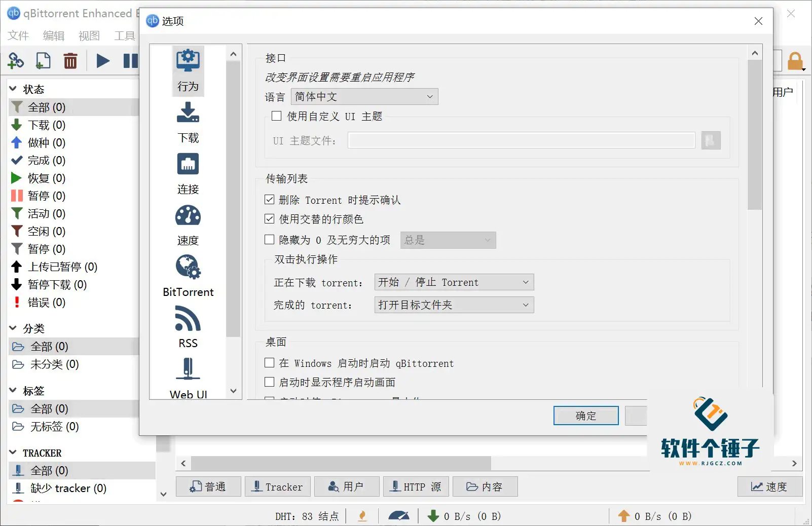The image size is (812, 526).
Task: Collapse the 分类 section in sidebar
Action: coord(13,328)
